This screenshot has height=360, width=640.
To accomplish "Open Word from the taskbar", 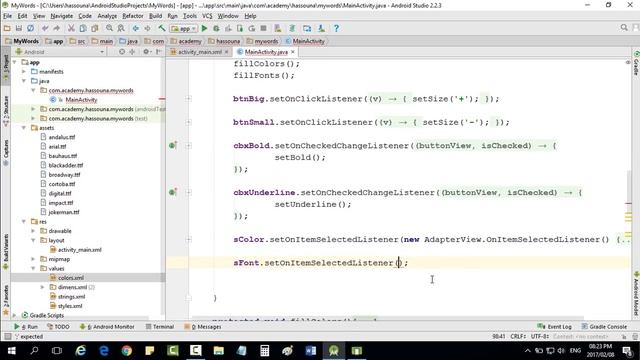I will [x=311, y=351].
